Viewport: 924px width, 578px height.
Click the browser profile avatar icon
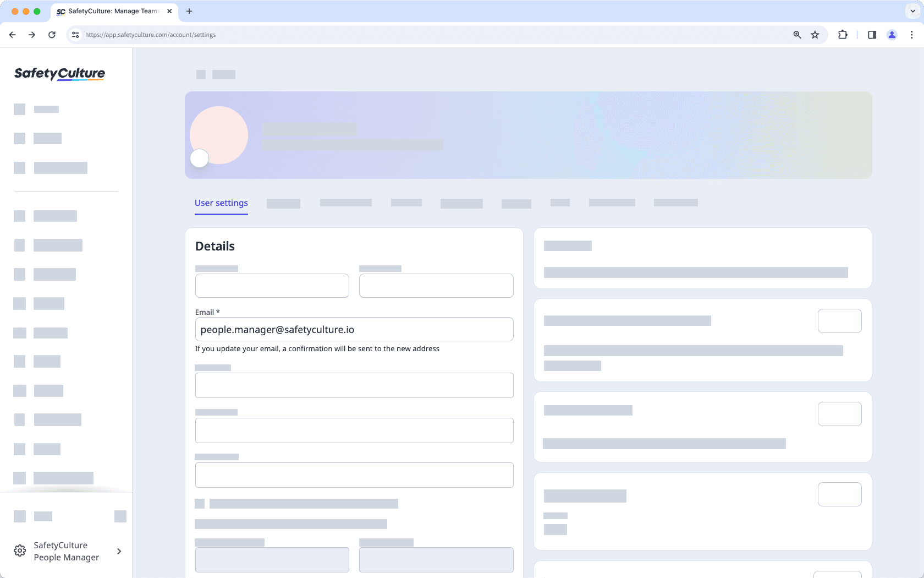click(x=892, y=34)
